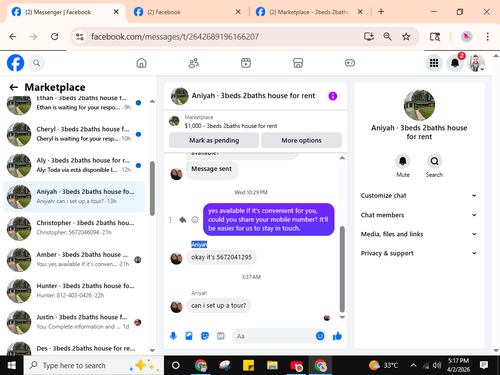The height and width of the screenshot is (375, 500).
Task: Choose a sticker icon in composer
Action: pos(205,336)
